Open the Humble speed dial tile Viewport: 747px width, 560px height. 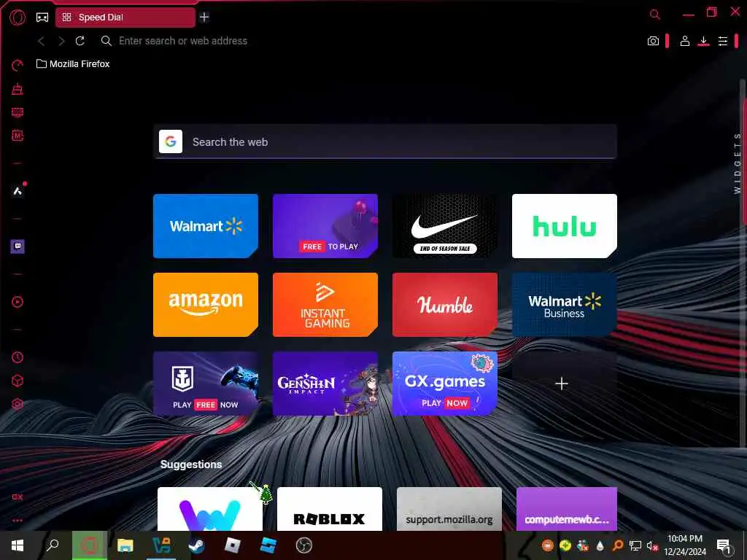tap(444, 305)
